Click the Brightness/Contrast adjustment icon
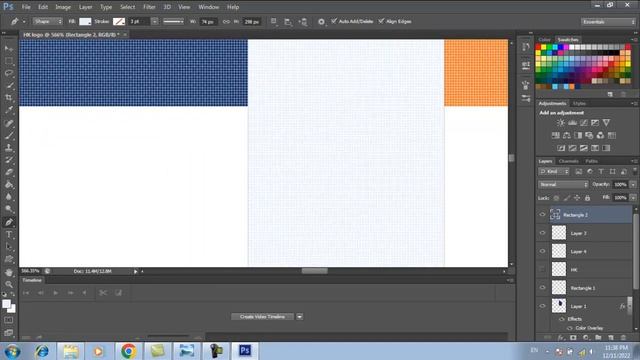The image size is (640, 360). pos(561,122)
